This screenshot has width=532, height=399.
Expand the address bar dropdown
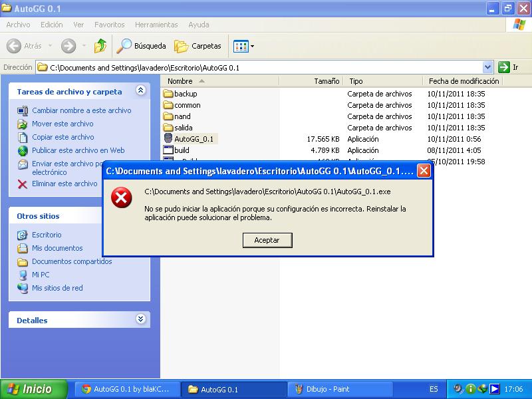[x=487, y=67]
